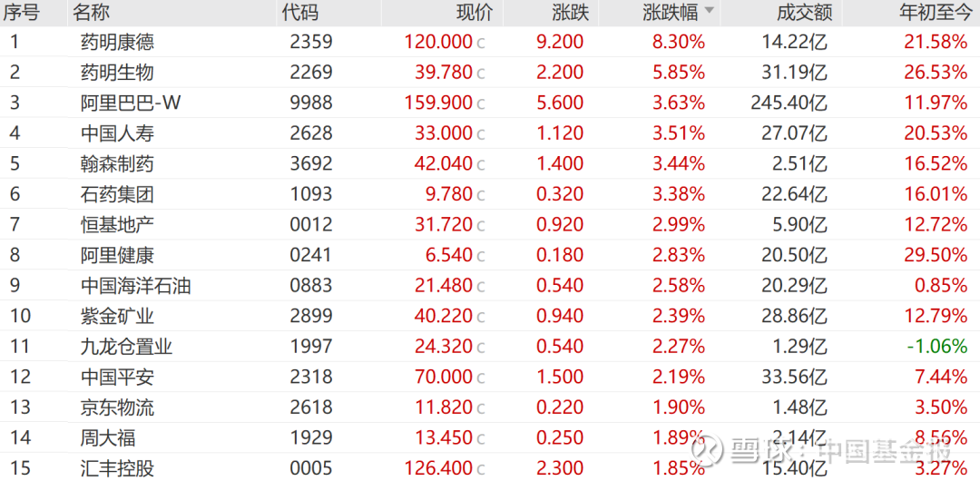Viewport: 980px width, 481px height.
Task: Click the 雪球 watermark logo icon
Action: point(709,450)
